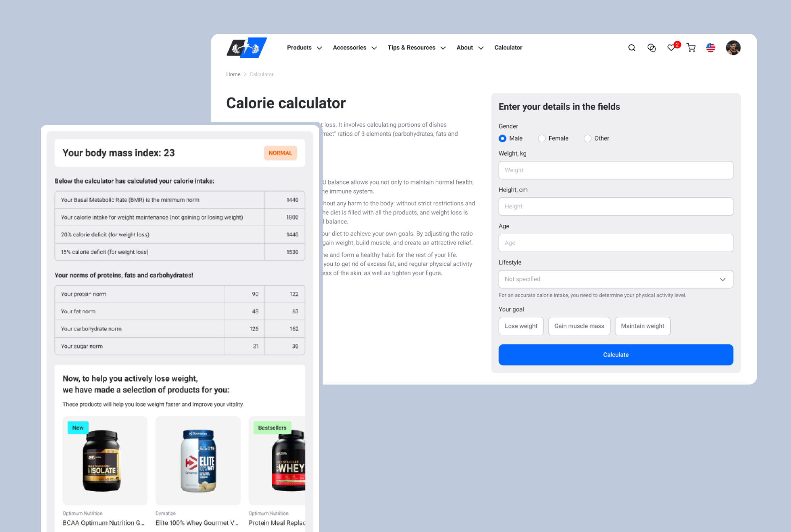Select the Lose weight goal button
791x532 pixels.
[521, 325]
